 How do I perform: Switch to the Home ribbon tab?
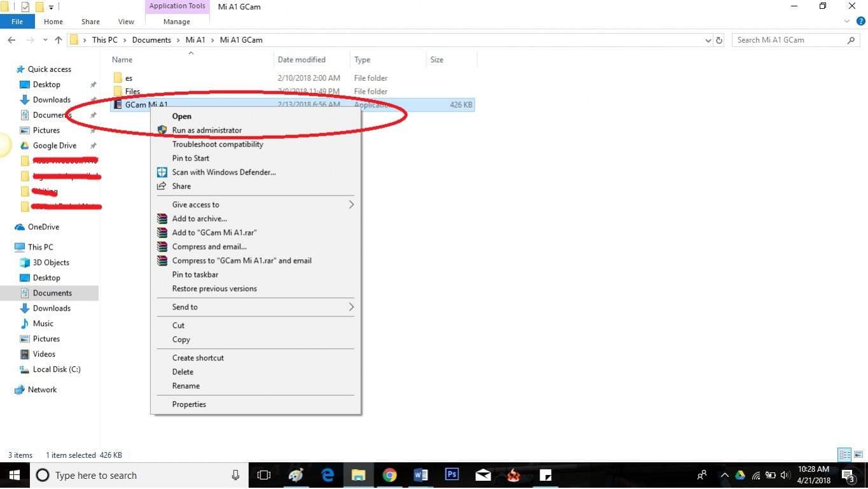point(53,22)
